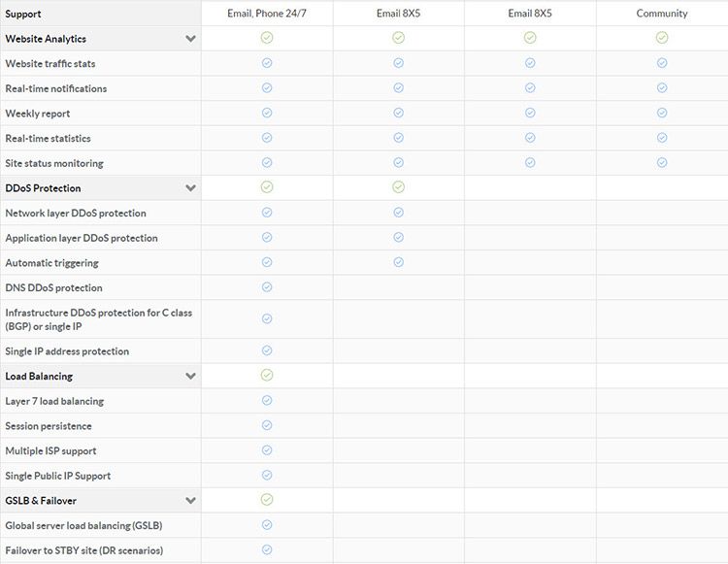Image resolution: width=728 pixels, height=564 pixels.
Task: Click the 'Network layer DDoS protection' row label
Action: (76, 213)
